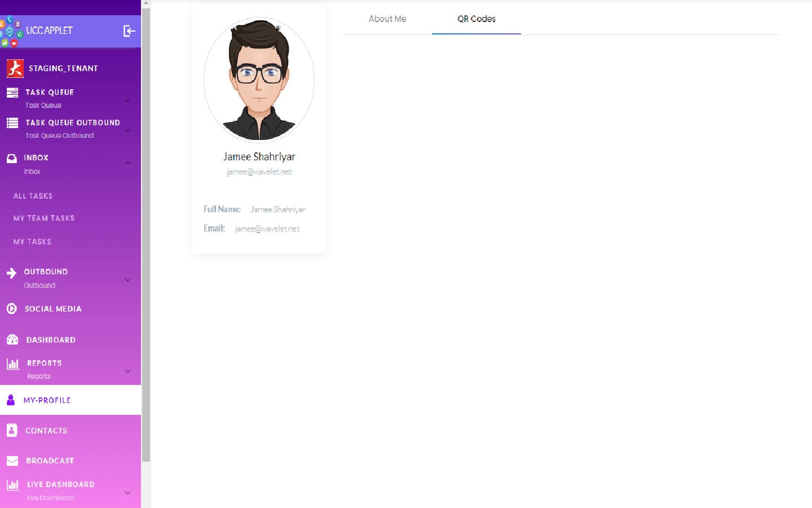The height and width of the screenshot is (508, 812).
Task: Expand the Reports menu chevron
Action: 127,371
